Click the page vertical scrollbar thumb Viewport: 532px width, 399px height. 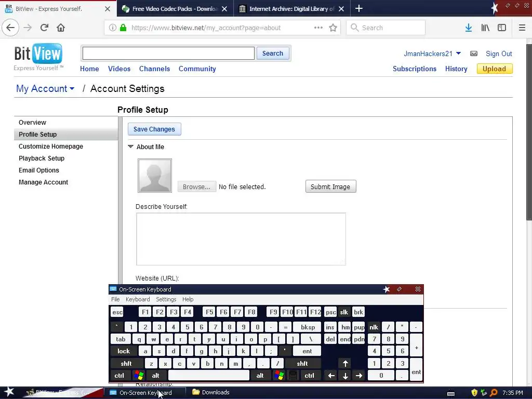point(528,131)
